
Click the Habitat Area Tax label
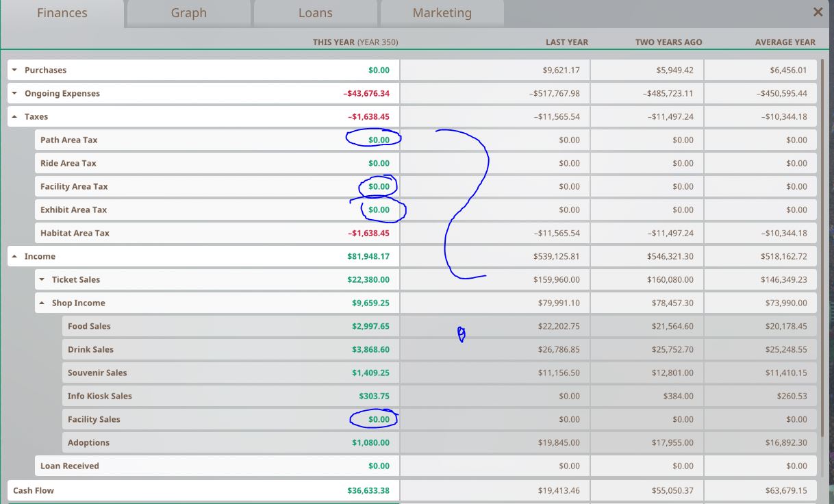tap(75, 233)
